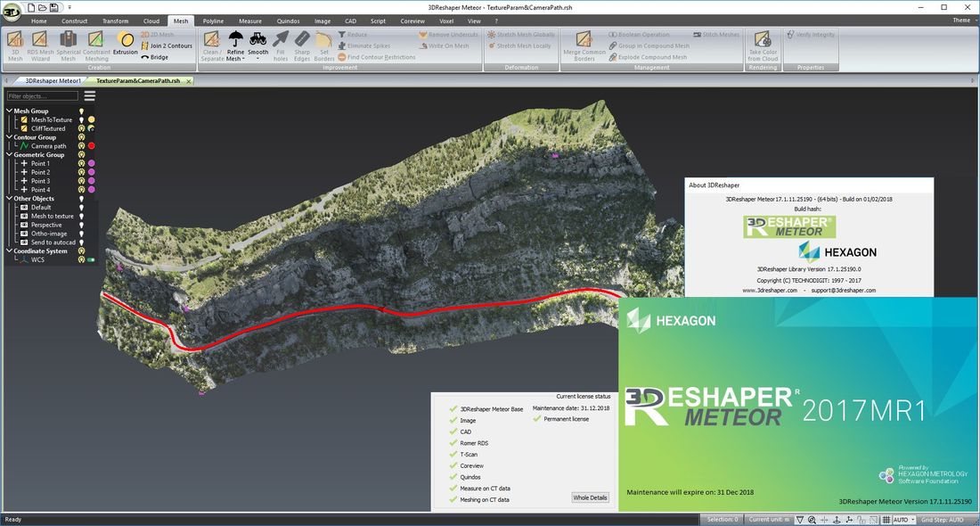980x526 pixels.
Task: Select Merge Common Borders
Action: point(584,45)
